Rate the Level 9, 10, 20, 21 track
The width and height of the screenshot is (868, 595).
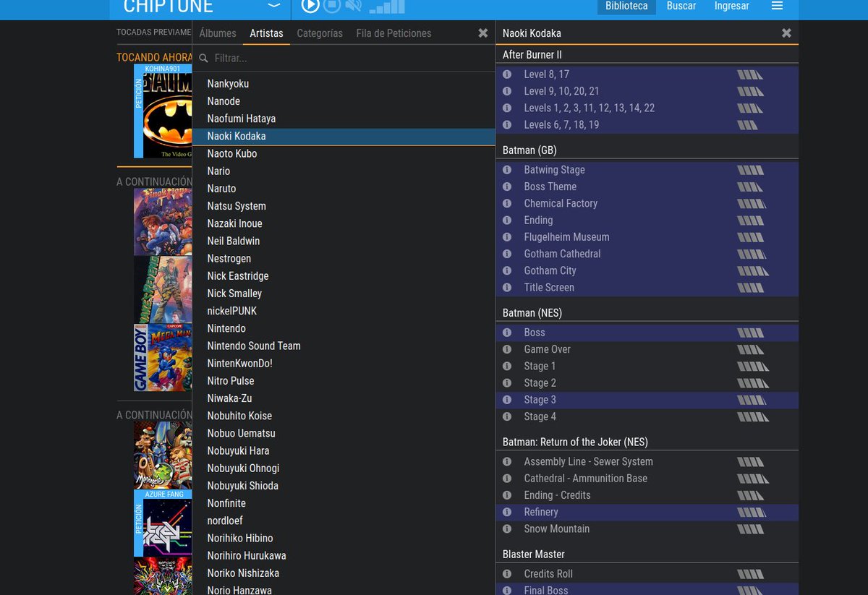(751, 91)
